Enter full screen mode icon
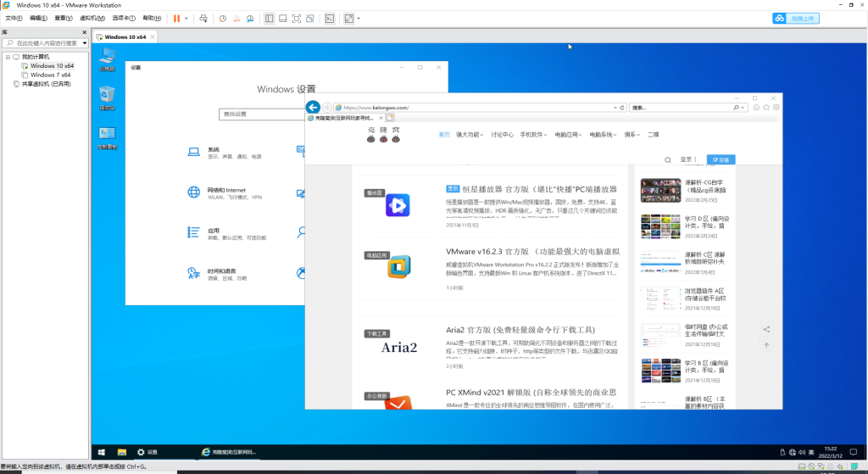 297,19
